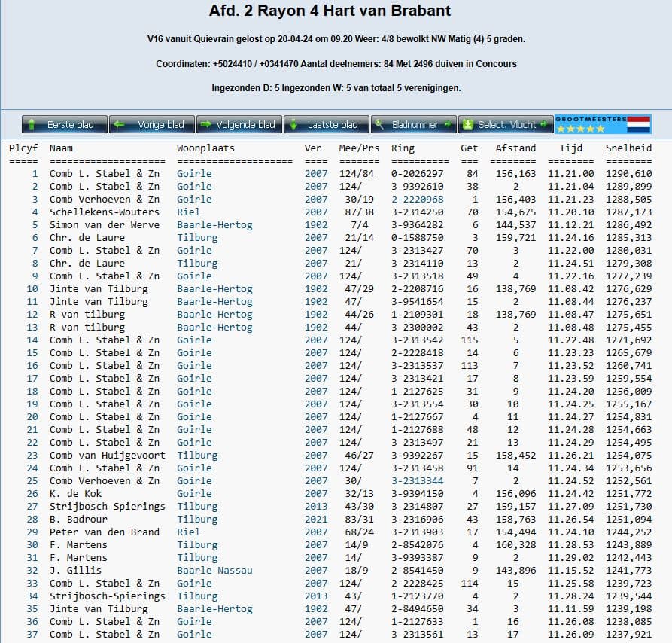Click the Dutch flag icon
The image size is (672, 643).
[x=639, y=124]
